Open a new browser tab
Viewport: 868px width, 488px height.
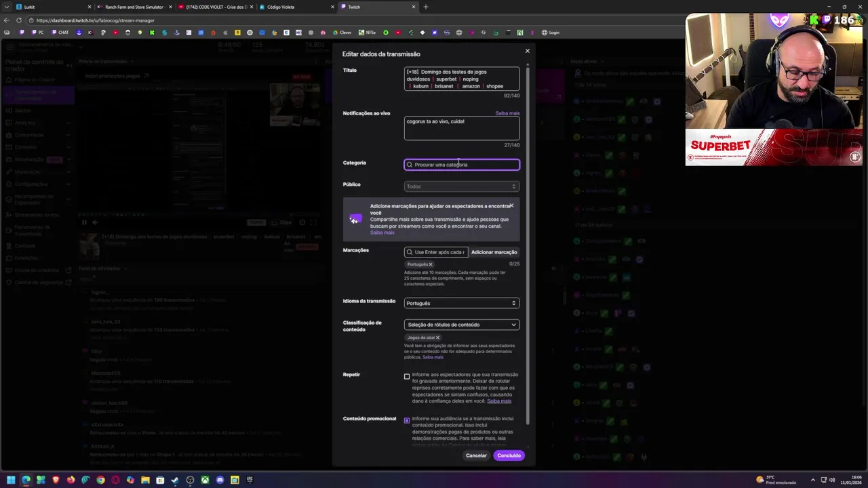pyautogui.click(x=426, y=7)
